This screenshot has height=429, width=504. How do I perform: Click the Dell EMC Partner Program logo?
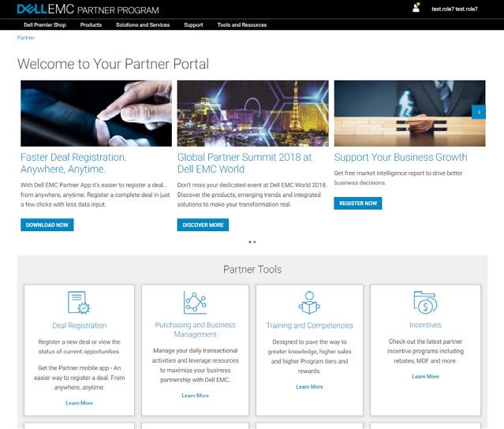[x=88, y=9]
